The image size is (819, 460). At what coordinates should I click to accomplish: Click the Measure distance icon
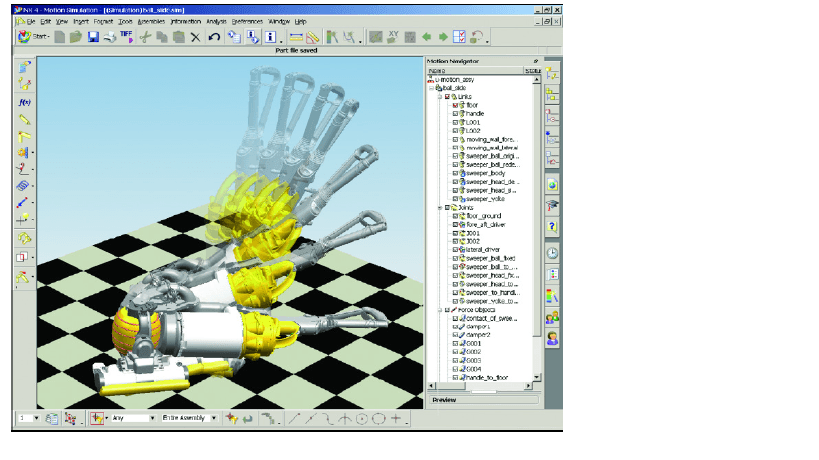296,37
